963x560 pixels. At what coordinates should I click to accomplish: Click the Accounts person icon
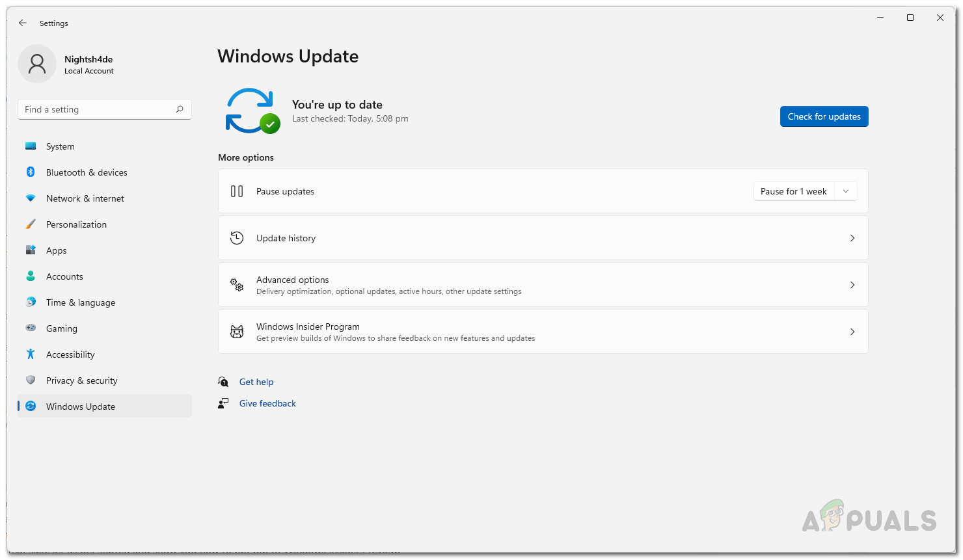pos(31,276)
